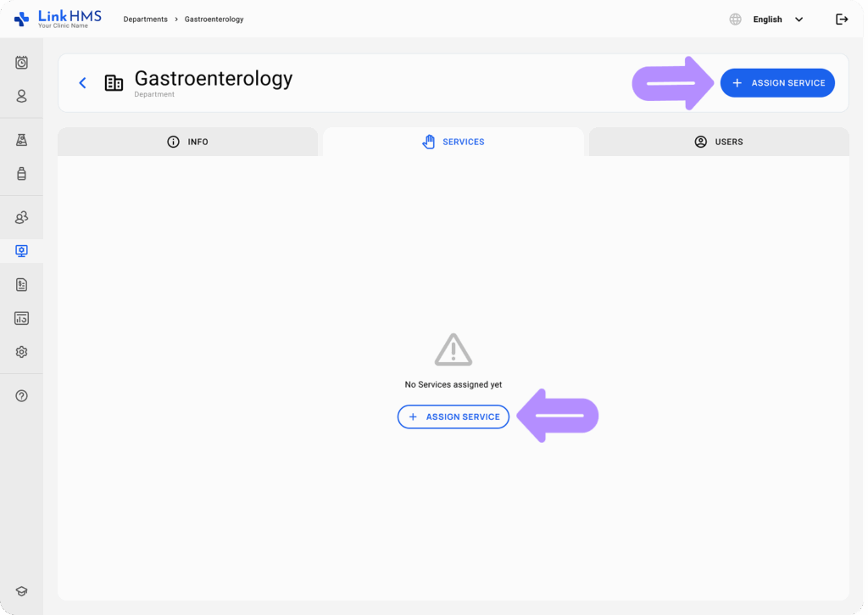Open the USERS tab

point(718,142)
